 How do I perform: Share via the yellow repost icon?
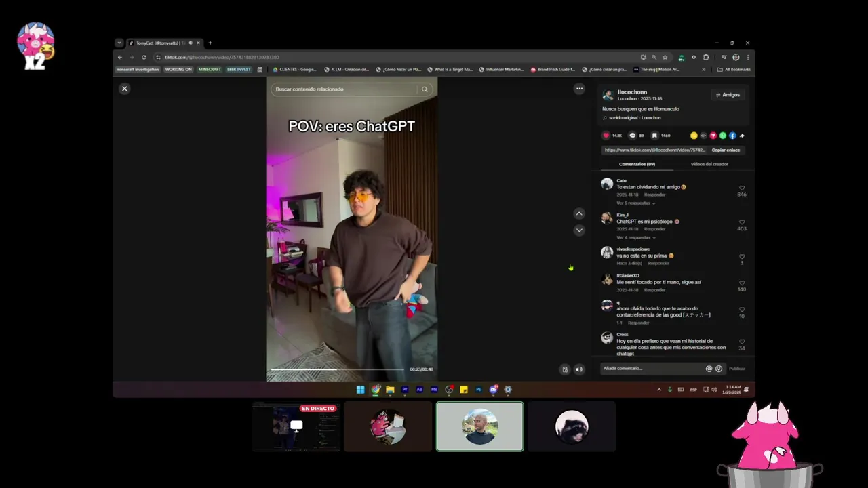[x=694, y=136]
